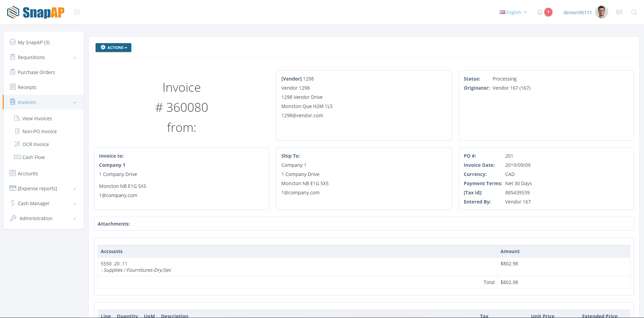Click the Administration wrench icon
The height and width of the screenshot is (318, 644).
tap(13, 218)
